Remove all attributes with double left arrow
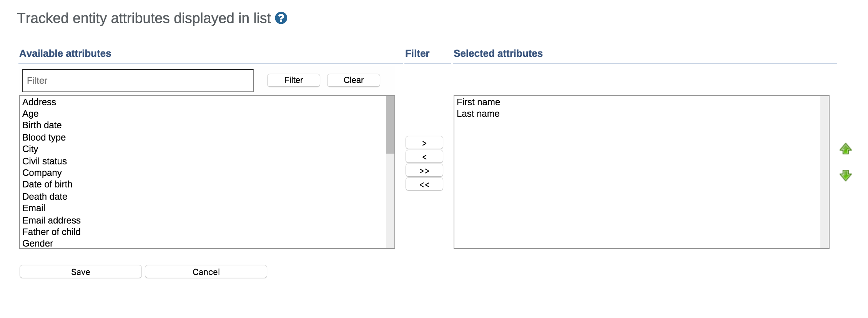 point(424,184)
